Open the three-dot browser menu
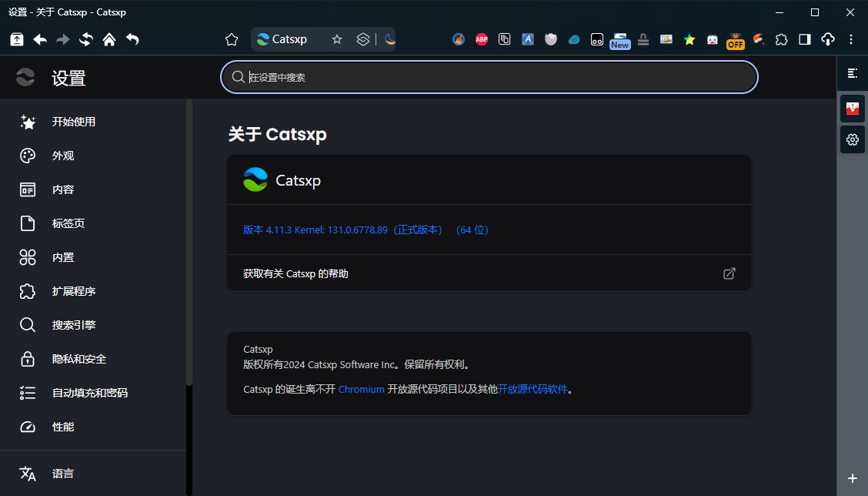Screen dimensions: 868x496 click(x=851, y=39)
